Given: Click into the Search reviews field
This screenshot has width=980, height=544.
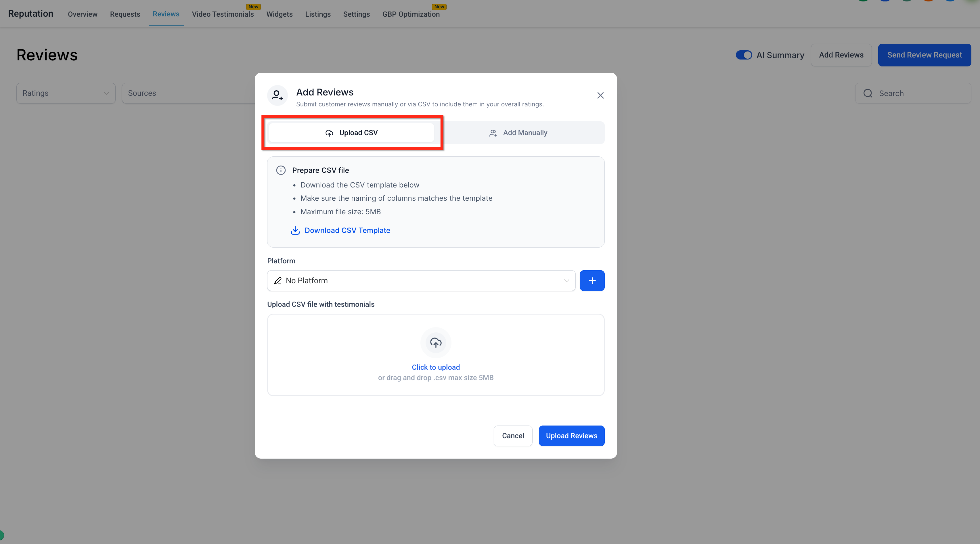Looking at the screenshot, I should [913, 93].
